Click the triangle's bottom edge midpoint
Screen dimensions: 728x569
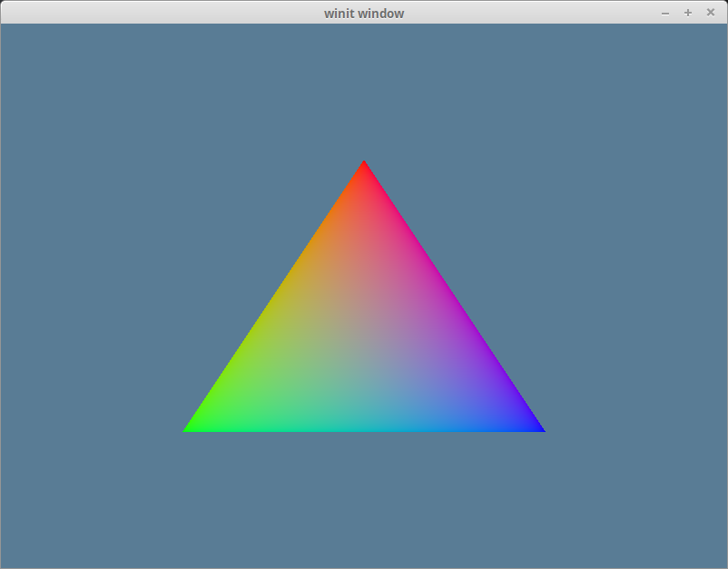364,428
